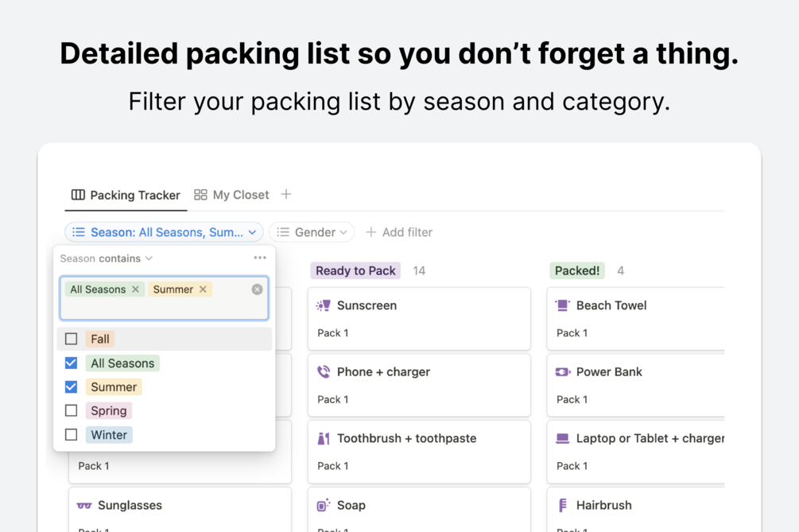799x532 pixels.
Task: Uncheck the All Seasons checkbox
Action: tap(72, 363)
